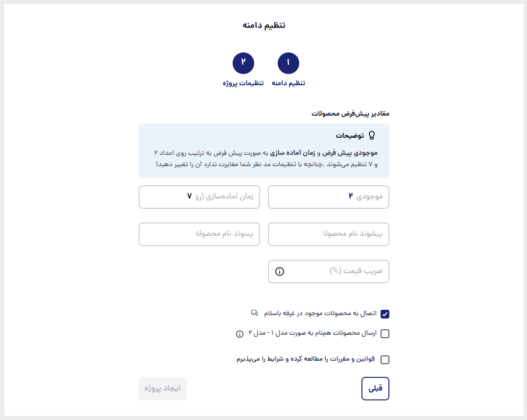
Task: Click the ضریب قیمت (%) input field
Action: (x=328, y=272)
